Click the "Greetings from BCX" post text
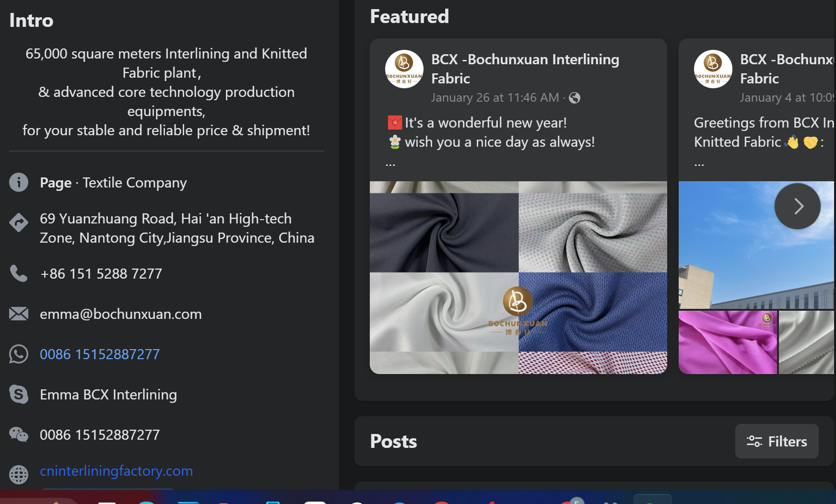The width and height of the screenshot is (836, 504). [x=764, y=132]
